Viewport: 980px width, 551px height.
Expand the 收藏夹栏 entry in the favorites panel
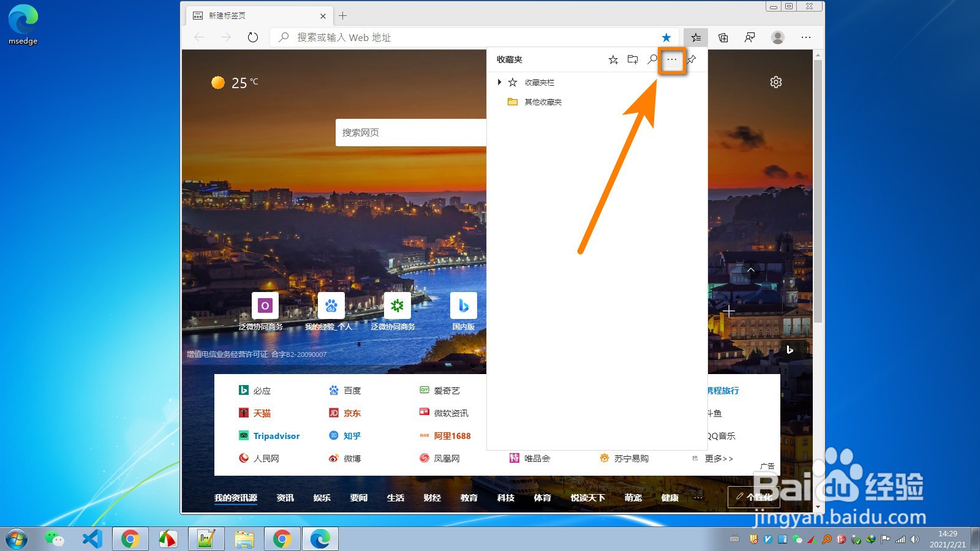click(x=499, y=82)
